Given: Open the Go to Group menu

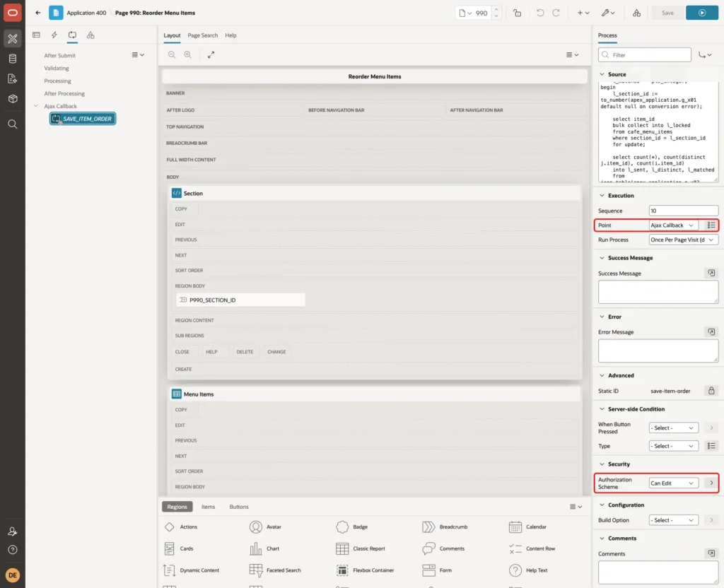Looking at the screenshot, I should (x=705, y=55).
